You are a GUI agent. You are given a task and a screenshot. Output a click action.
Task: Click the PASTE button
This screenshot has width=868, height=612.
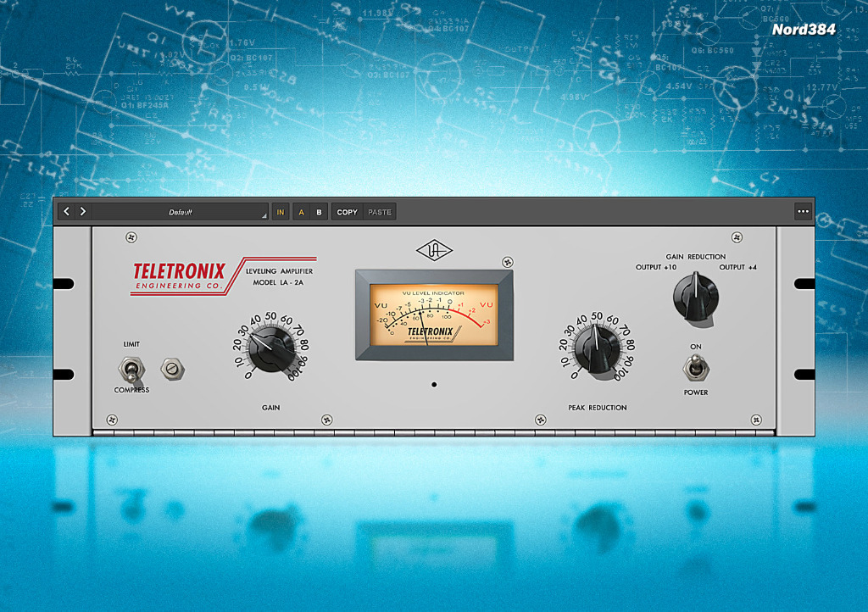pos(380,212)
